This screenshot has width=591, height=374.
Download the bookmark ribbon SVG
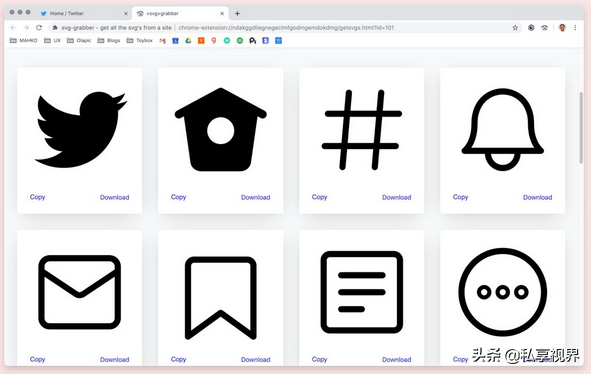256,360
